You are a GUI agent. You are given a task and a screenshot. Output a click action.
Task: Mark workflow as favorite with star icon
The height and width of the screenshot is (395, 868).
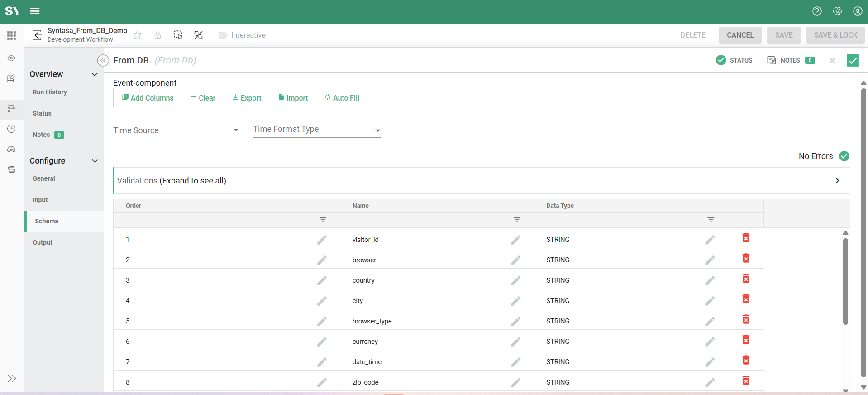[138, 35]
